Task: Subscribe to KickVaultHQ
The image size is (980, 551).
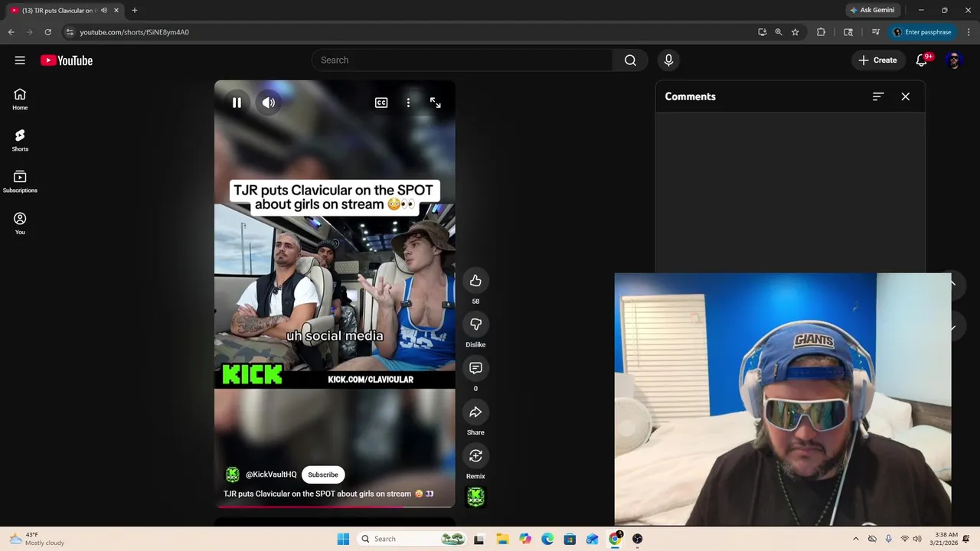Action: point(323,474)
